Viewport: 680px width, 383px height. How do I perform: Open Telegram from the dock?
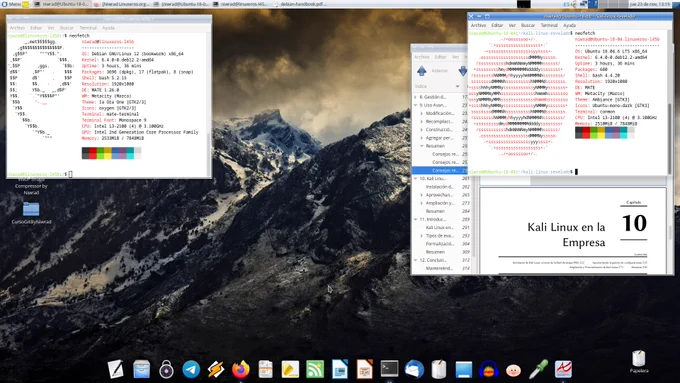pyautogui.click(x=191, y=370)
